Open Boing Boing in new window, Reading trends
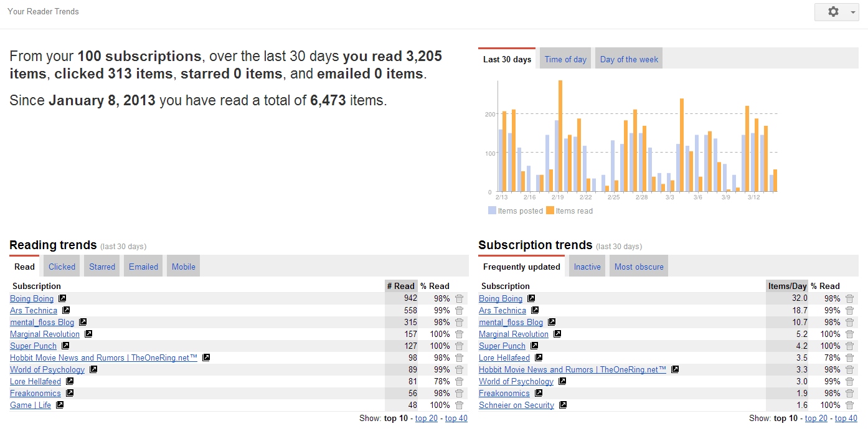This screenshot has width=868, height=431. coord(62,298)
